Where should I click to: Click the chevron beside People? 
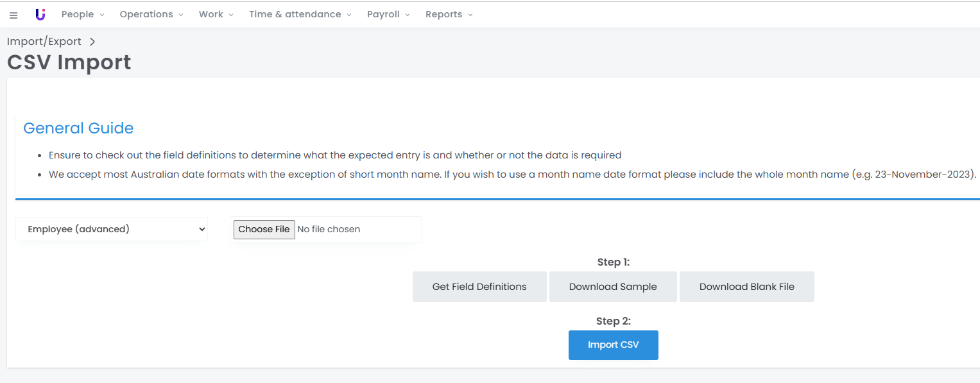click(102, 15)
